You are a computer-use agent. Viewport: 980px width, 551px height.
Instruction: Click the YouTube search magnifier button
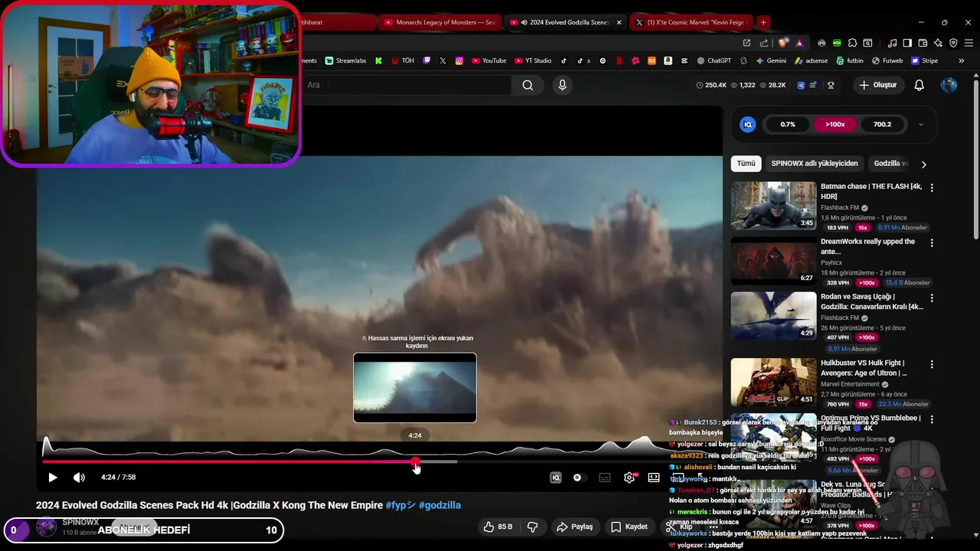[528, 85]
